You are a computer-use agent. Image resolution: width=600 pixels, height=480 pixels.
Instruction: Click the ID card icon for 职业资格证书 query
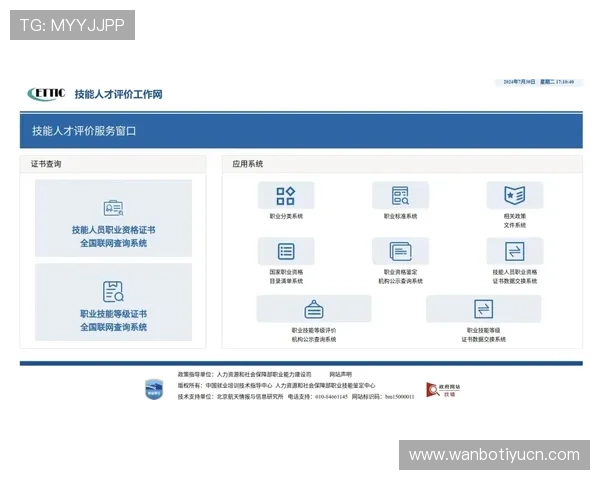click(x=113, y=208)
